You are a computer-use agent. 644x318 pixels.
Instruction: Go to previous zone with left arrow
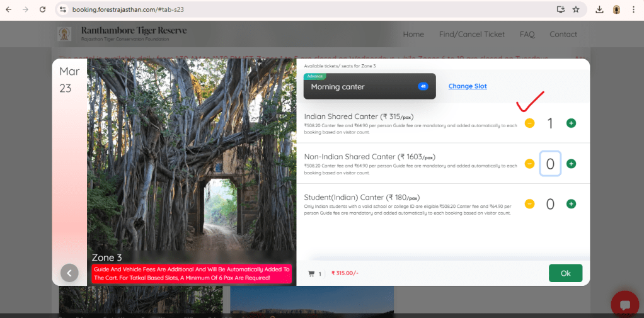[x=69, y=273]
